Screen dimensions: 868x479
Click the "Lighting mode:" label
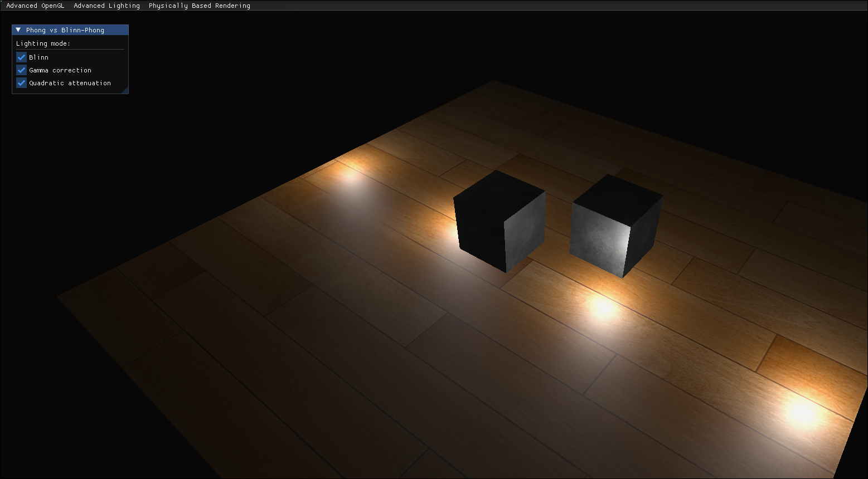click(43, 43)
